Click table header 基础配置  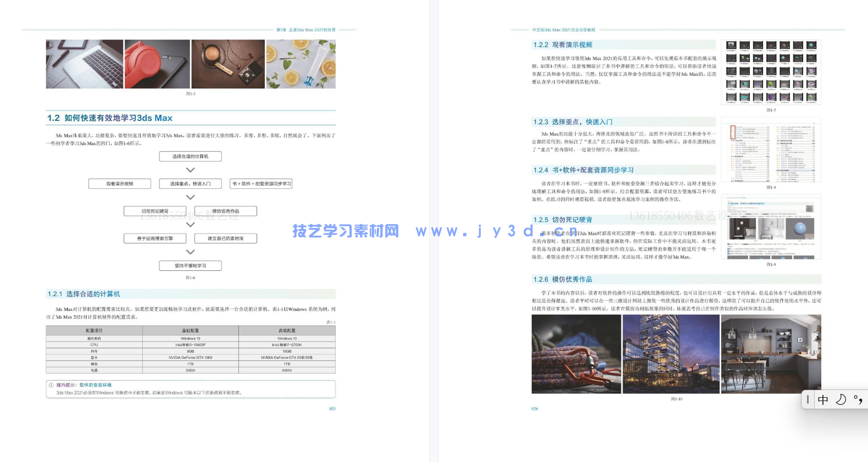click(191, 331)
